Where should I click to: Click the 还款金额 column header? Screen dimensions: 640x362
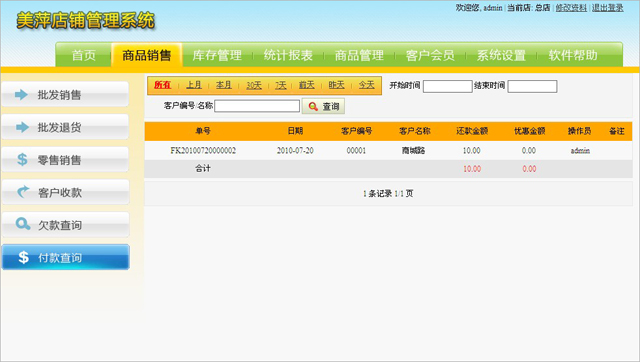(x=472, y=131)
